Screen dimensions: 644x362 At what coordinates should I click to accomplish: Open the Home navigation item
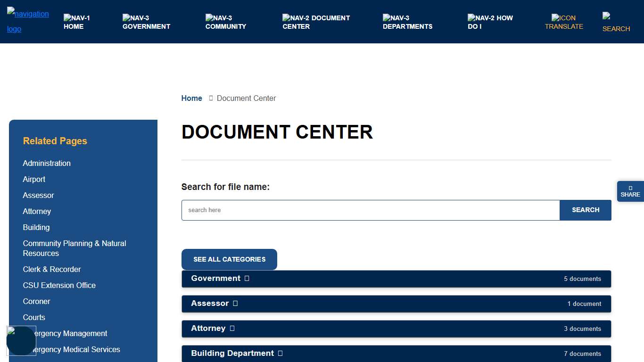pos(76,22)
